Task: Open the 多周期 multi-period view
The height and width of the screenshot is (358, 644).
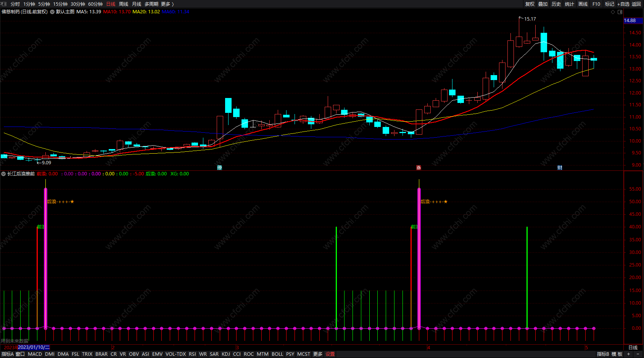Action: tap(151, 4)
